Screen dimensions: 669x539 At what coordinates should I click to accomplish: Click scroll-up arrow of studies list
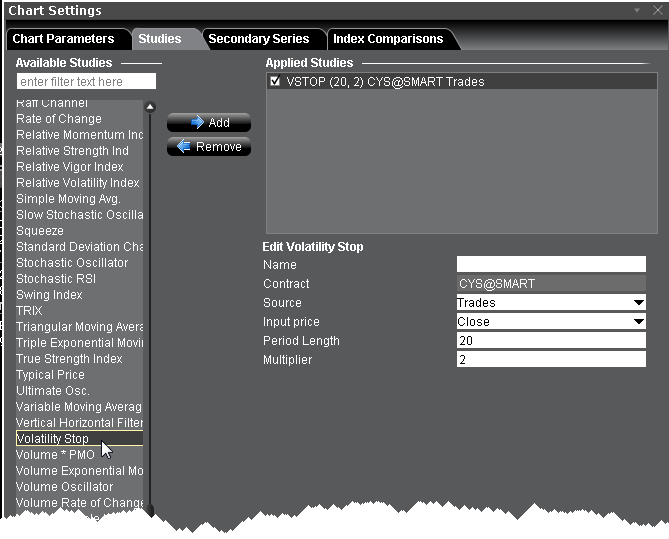click(x=150, y=106)
